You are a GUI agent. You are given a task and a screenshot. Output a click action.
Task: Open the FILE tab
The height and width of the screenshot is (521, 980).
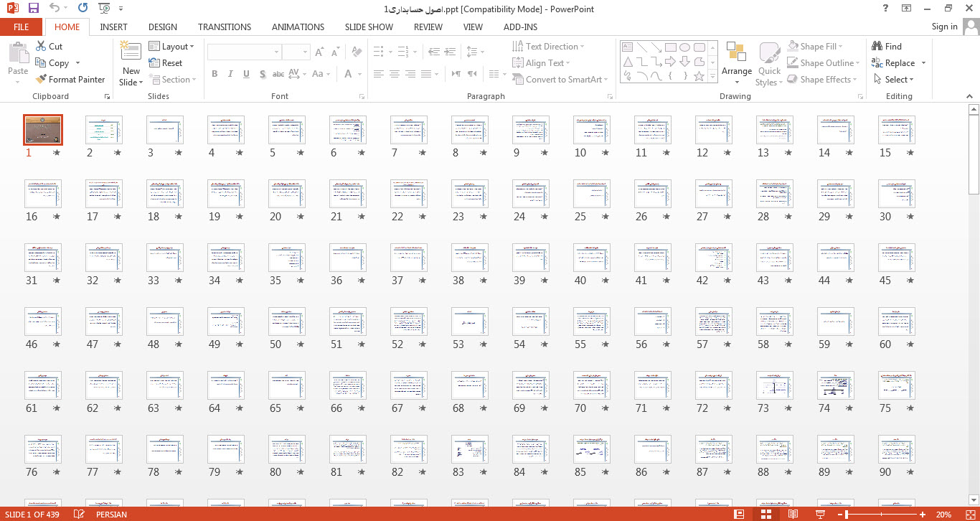point(22,27)
